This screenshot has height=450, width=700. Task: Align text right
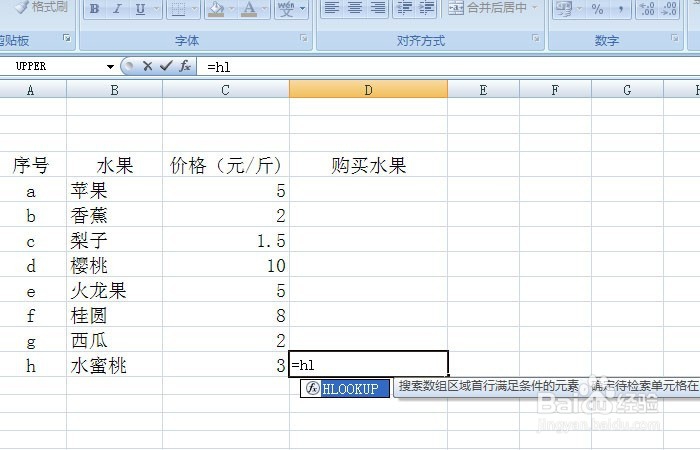[x=378, y=8]
